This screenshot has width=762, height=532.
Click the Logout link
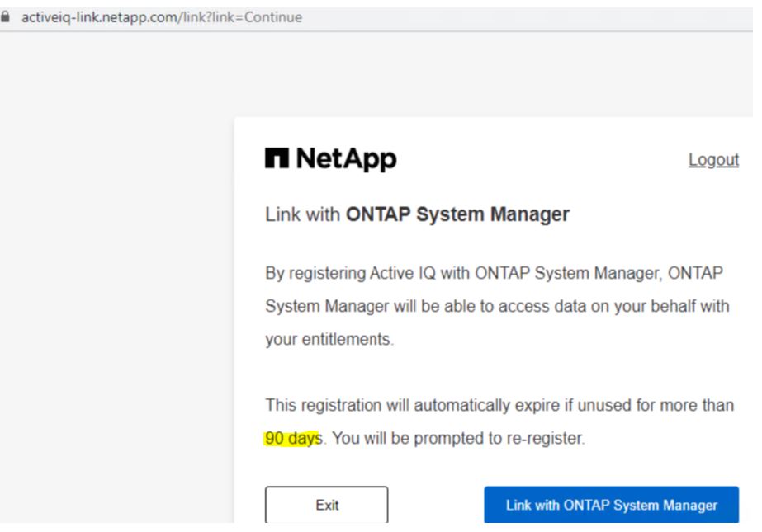pyautogui.click(x=713, y=160)
